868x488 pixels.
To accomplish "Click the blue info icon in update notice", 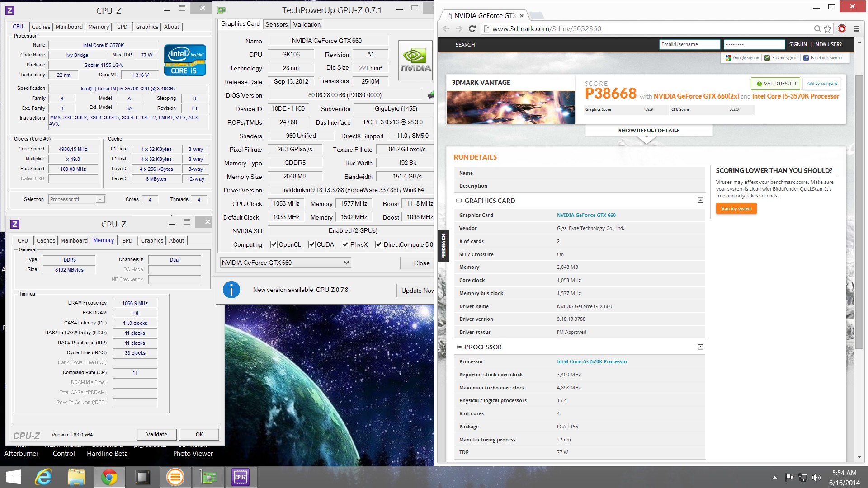I will (231, 290).
